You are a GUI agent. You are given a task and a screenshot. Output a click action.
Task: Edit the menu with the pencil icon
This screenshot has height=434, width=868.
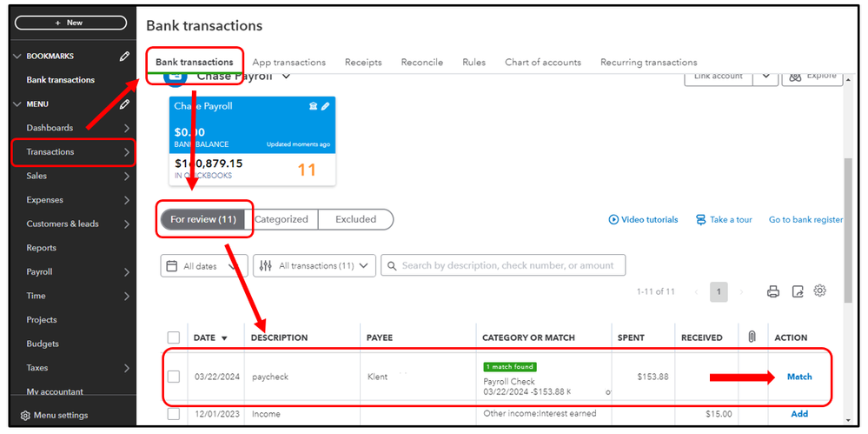pyautogui.click(x=124, y=103)
